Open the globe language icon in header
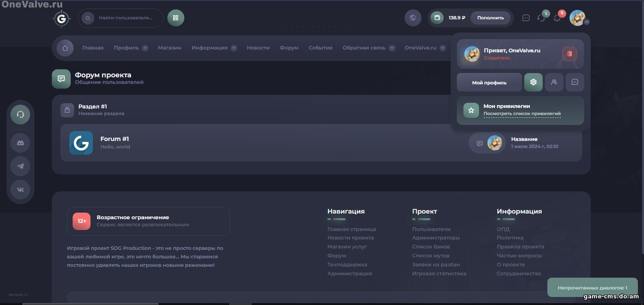Screen dimensions: 644x305 (413, 18)
